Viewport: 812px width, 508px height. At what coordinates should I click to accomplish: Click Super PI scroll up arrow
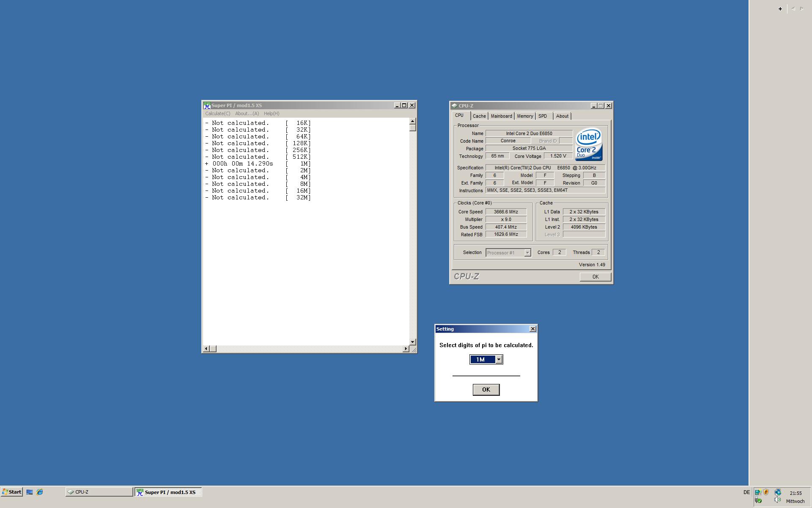(413, 121)
